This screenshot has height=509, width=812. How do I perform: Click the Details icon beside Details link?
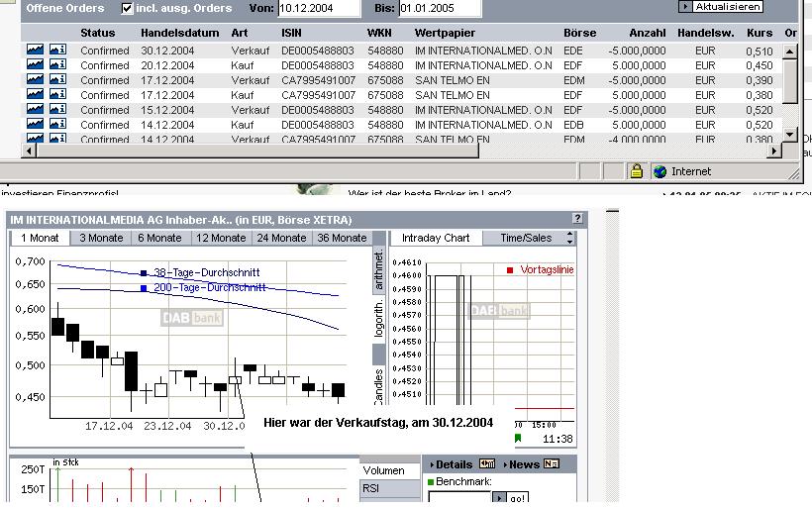tap(487, 464)
